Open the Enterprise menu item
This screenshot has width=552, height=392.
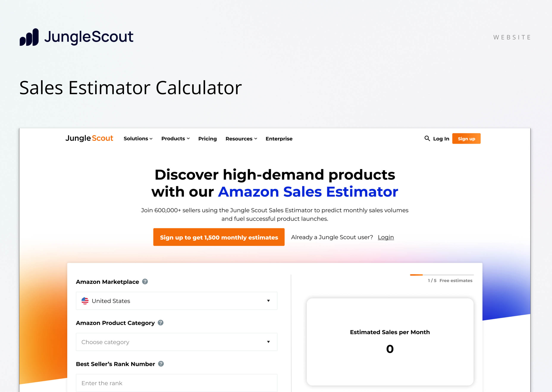[279, 139]
